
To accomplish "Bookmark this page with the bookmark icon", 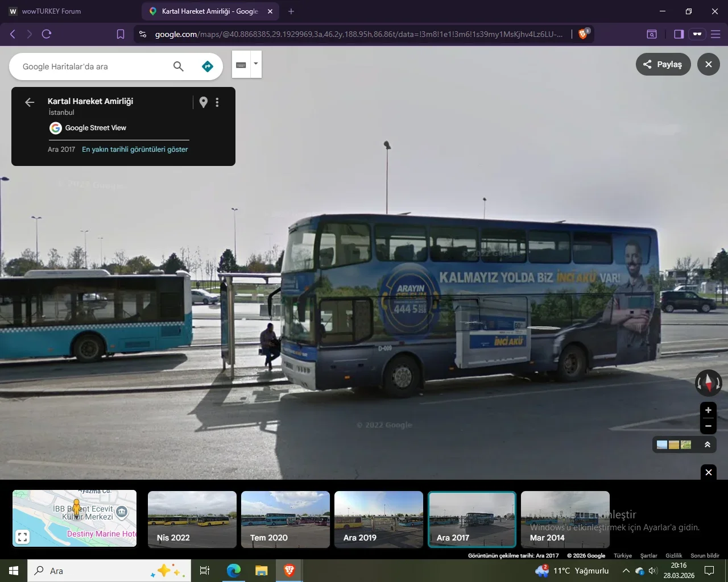I will point(121,34).
